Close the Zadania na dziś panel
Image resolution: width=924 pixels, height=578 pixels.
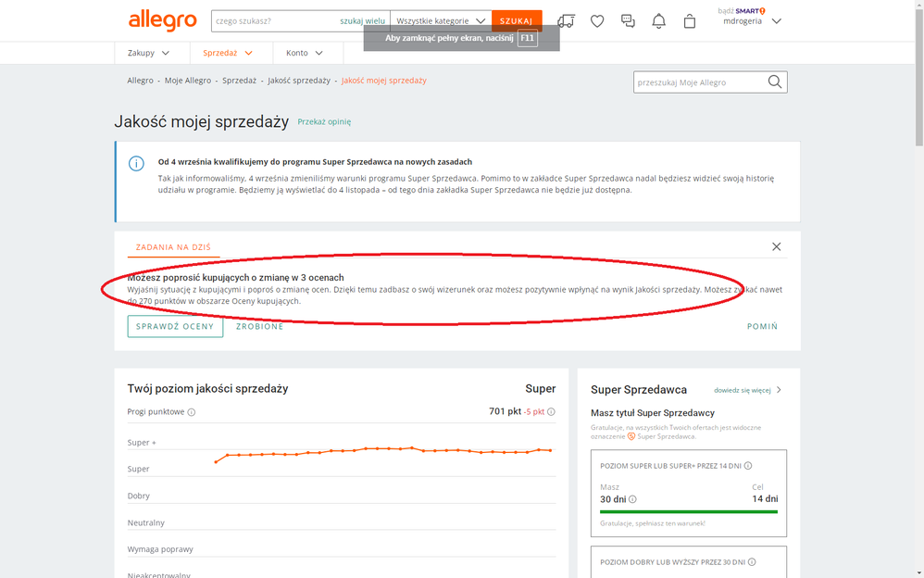pyautogui.click(x=776, y=246)
